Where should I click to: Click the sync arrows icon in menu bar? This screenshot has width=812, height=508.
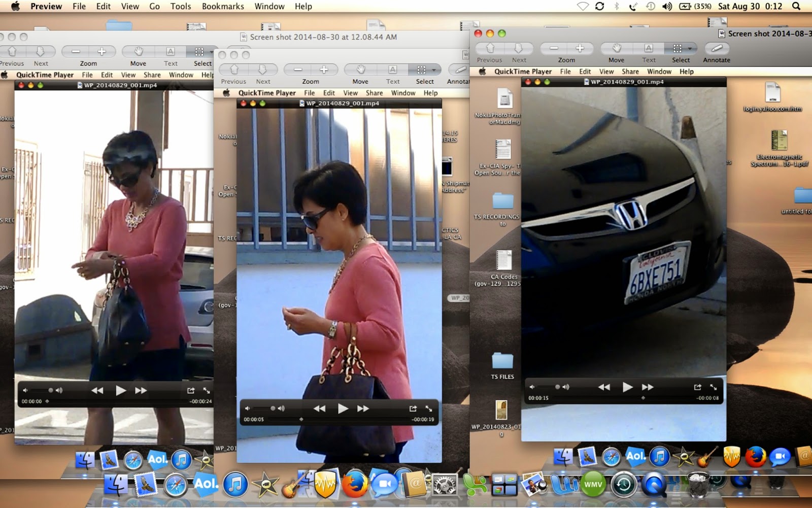pyautogui.click(x=599, y=6)
